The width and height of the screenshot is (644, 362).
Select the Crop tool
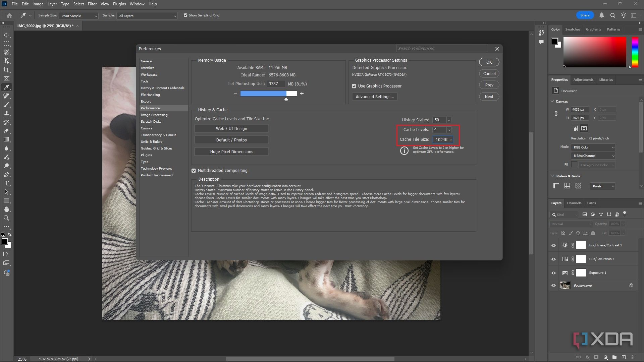click(x=7, y=70)
